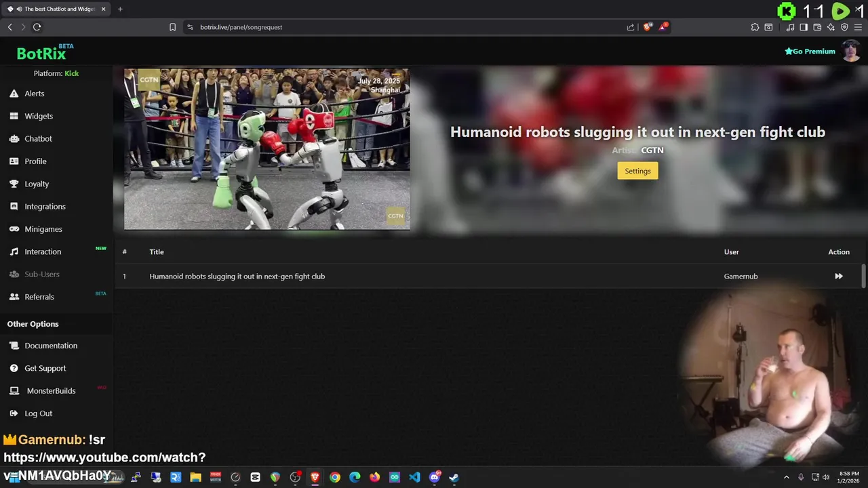Image resolution: width=868 pixels, height=488 pixels.
Task: Open the Loyalty section
Action: (x=37, y=184)
